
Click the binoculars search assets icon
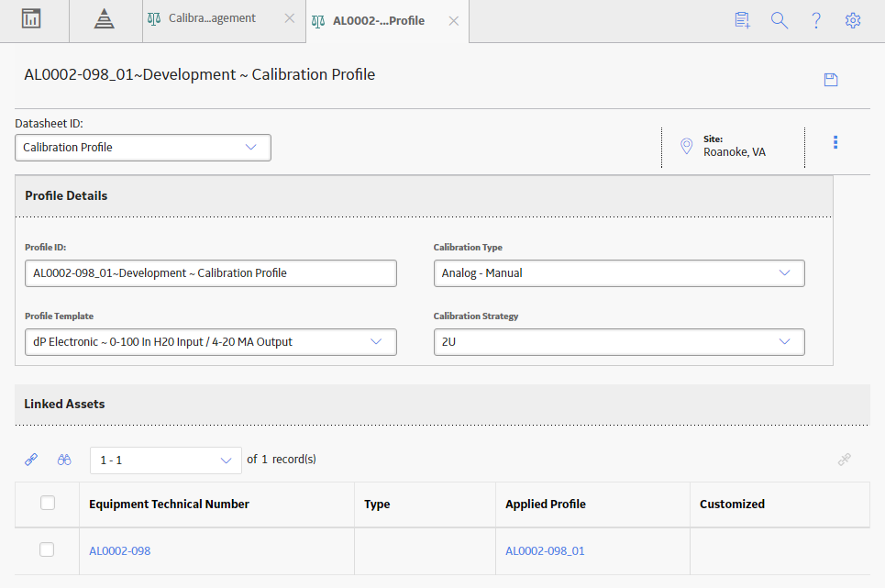coord(64,460)
